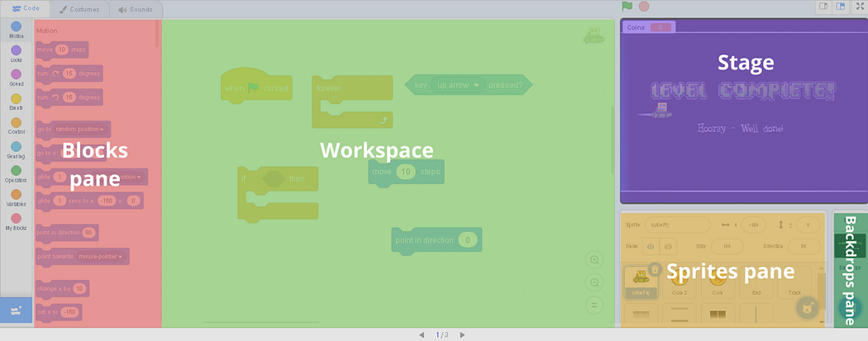Click the 1/3 page indicator
868x341 pixels.
click(x=441, y=335)
